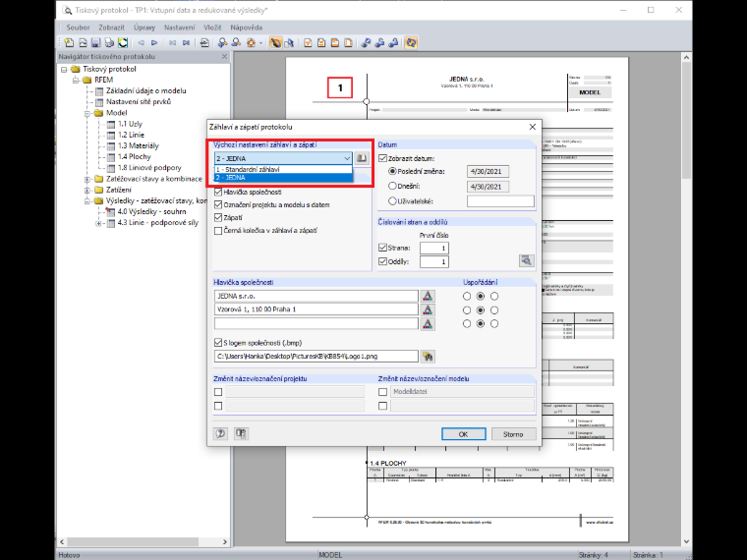Select right alignment radio for Vzorová 1 line
Viewport: 747px width, 560px height.
(x=494, y=310)
